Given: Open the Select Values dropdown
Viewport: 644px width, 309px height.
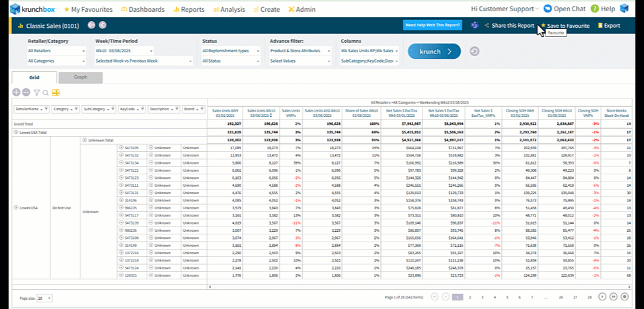Looking at the screenshot, I should click(300, 61).
